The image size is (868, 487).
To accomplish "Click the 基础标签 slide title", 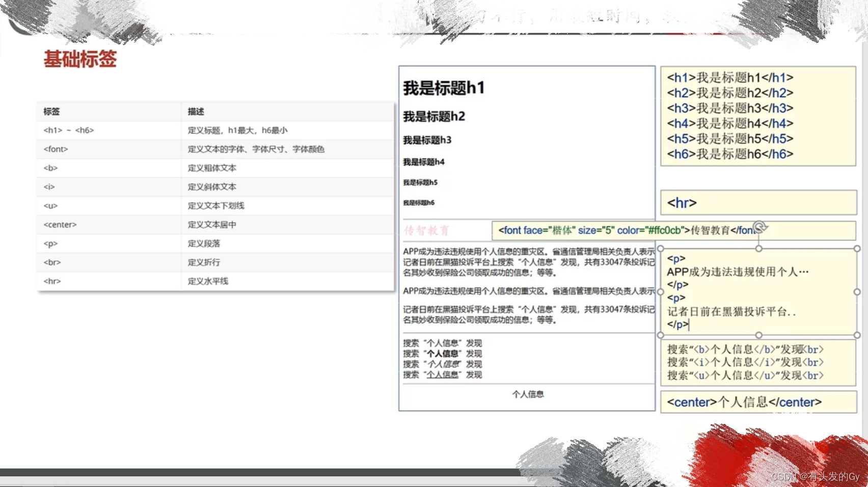I will (x=79, y=59).
